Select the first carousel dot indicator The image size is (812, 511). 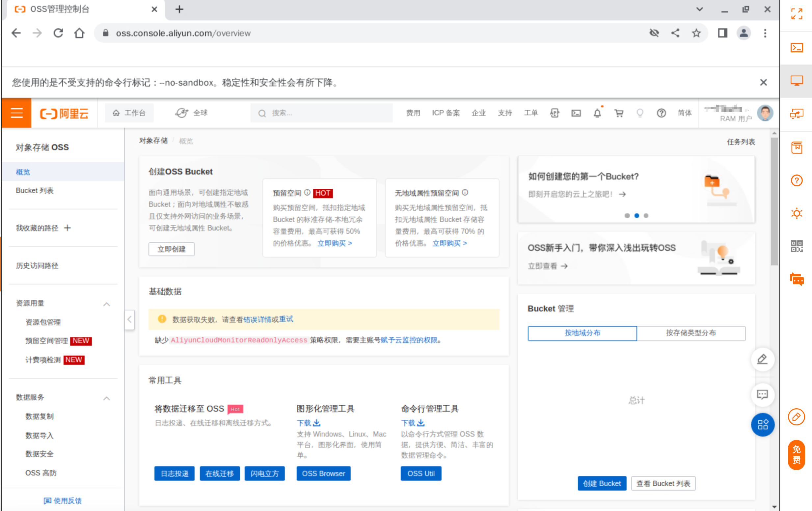(627, 216)
